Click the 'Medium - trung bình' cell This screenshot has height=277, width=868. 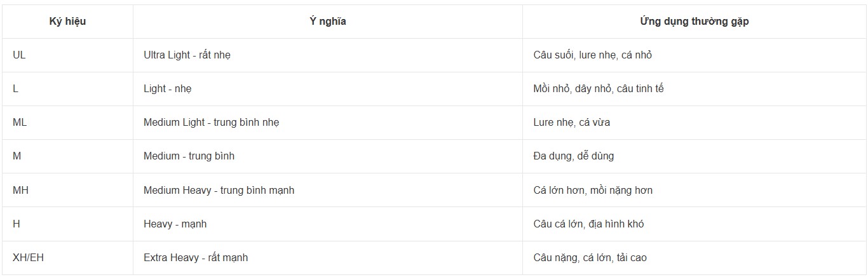pos(328,156)
